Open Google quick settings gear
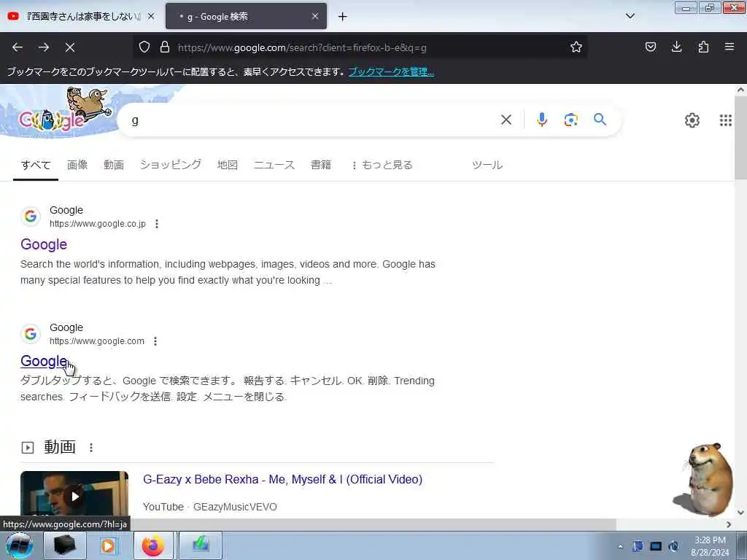Viewport: 747px width, 560px height. 692,120
